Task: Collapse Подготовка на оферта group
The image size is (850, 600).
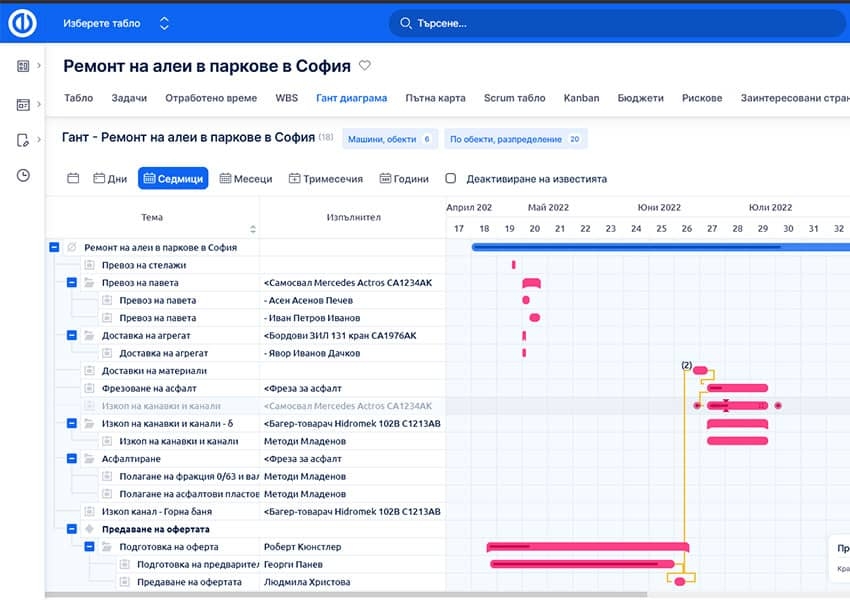Action: (89, 546)
